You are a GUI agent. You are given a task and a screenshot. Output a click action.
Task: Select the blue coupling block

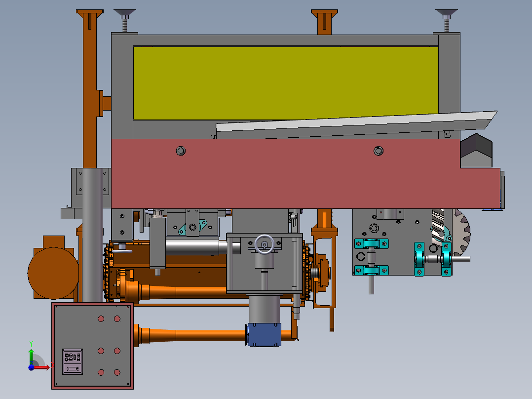pyautogui.click(x=264, y=334)
